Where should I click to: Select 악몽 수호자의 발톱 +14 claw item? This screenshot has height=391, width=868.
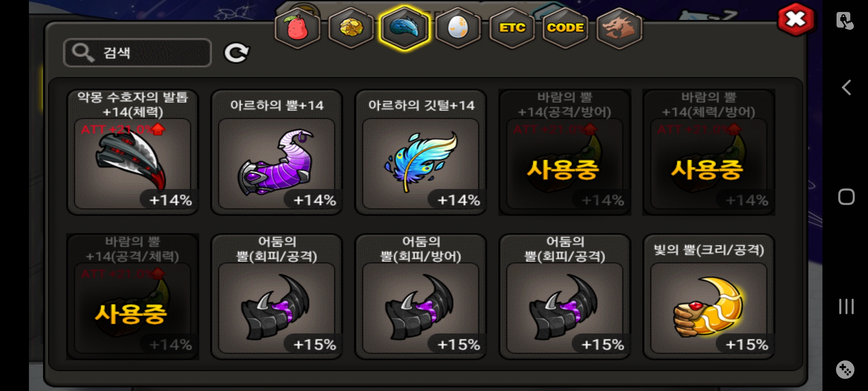(133, 152)
